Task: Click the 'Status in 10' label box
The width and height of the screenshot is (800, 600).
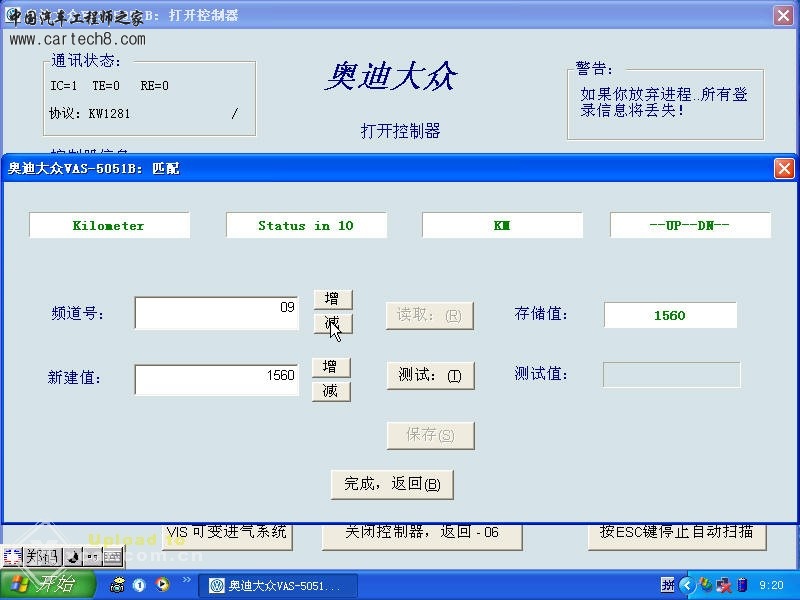Action: (x=306, y=225)
